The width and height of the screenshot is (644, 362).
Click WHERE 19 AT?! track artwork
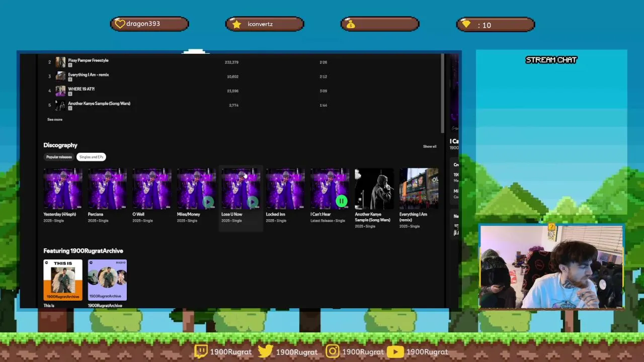(x=60, y=91)
